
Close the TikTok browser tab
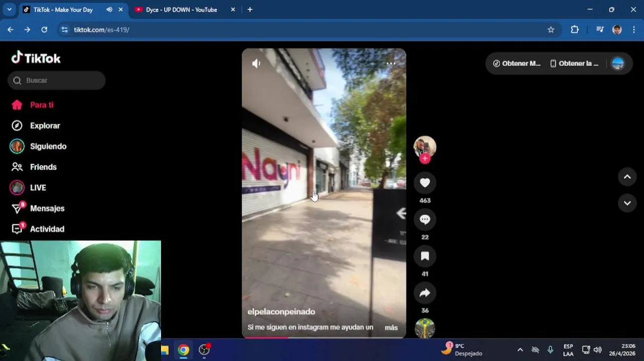(x=121, y=10)
